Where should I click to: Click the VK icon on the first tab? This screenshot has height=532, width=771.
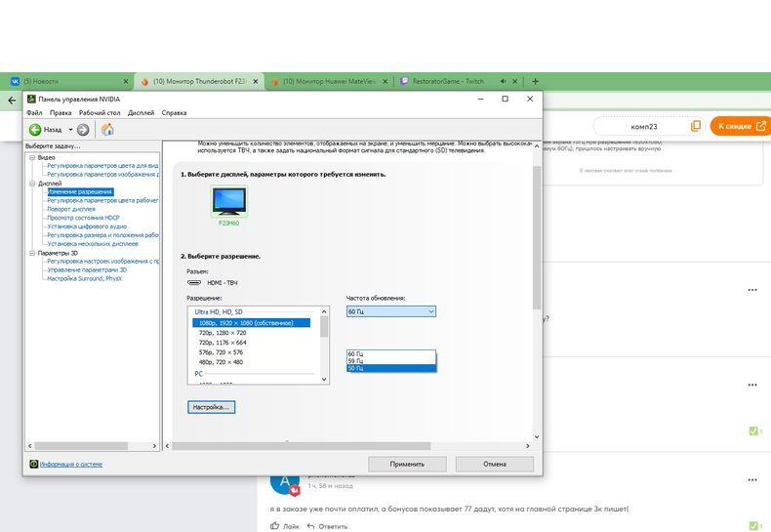pos(16,82)
